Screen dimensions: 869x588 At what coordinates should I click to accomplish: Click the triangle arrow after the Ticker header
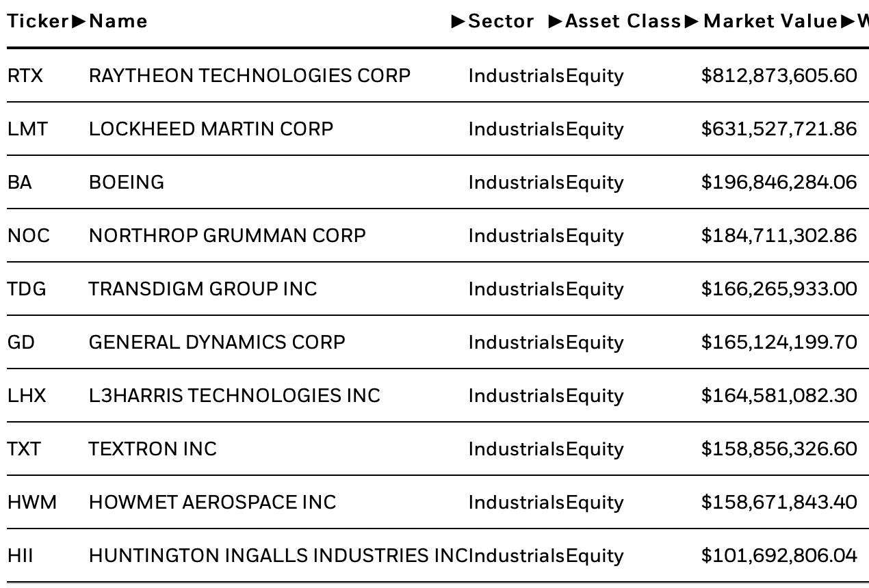[x=79, y=21]
